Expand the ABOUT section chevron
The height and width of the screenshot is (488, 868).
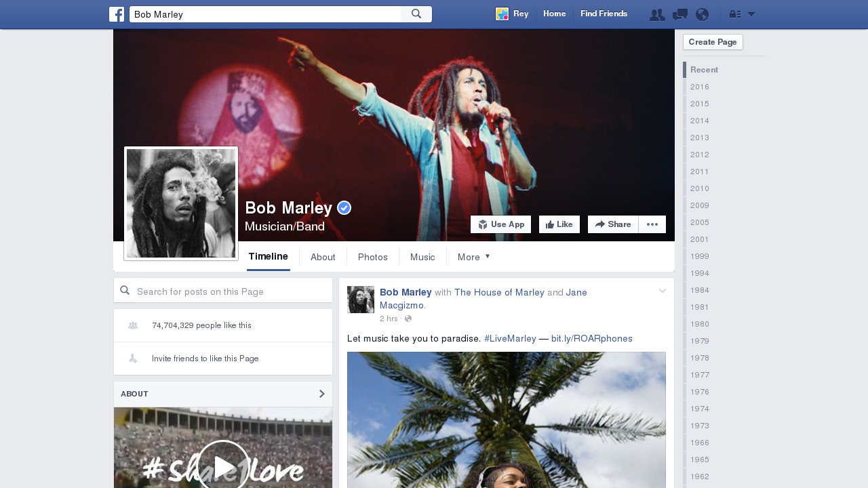click(x=322, y=394)
